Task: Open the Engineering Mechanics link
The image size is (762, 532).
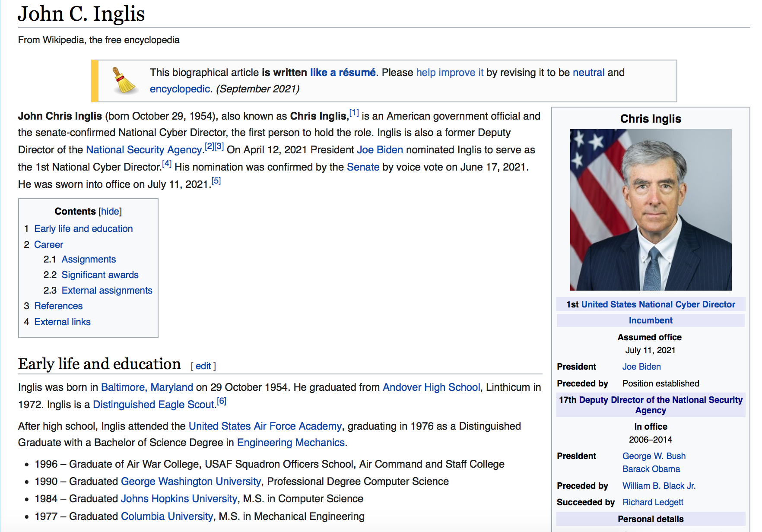Action: 291,443
